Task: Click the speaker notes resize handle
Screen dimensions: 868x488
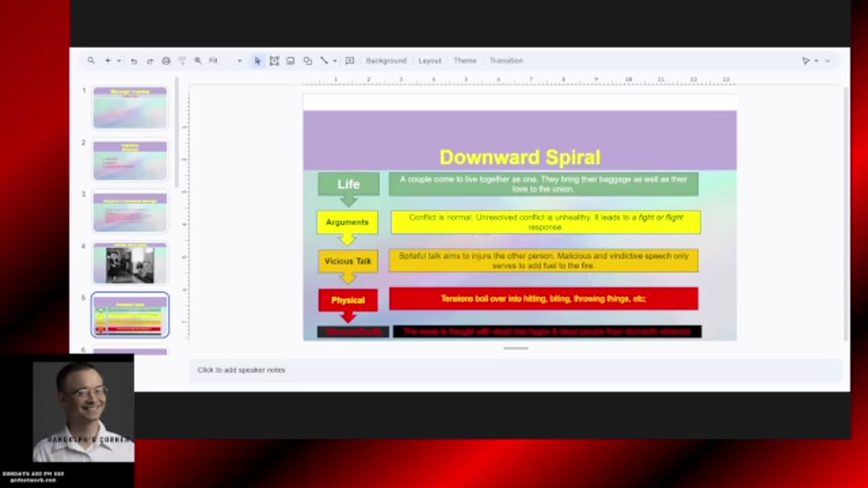Action: tap(515, 348)
